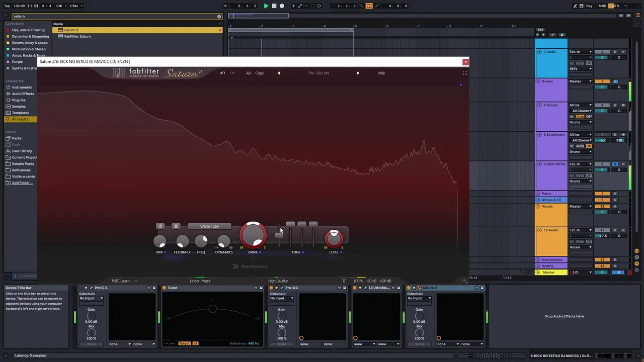Click Show Modulation button
Screen dimensions: 644x362
point(250,266)
